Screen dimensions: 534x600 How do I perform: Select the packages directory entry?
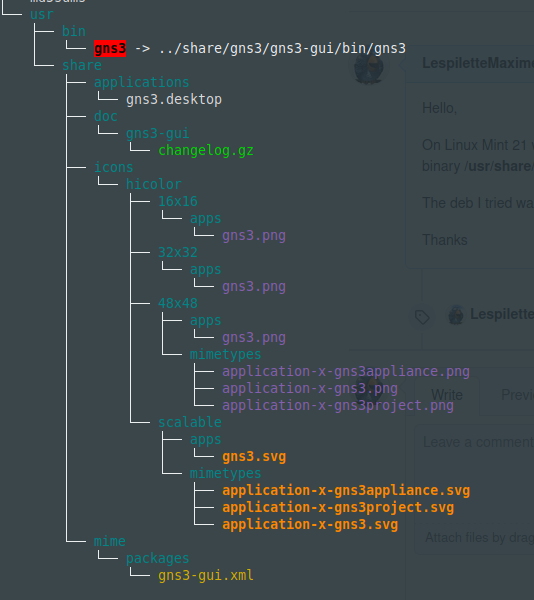click(158, 558)
